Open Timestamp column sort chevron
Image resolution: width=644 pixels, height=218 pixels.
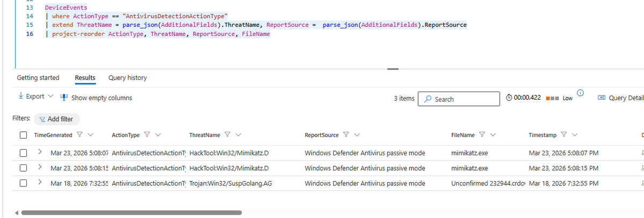[x=574, y=135]
